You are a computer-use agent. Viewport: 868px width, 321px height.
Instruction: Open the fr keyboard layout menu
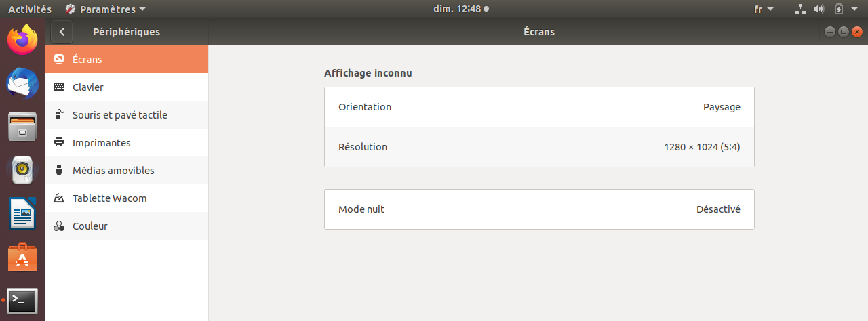[763, 9]
